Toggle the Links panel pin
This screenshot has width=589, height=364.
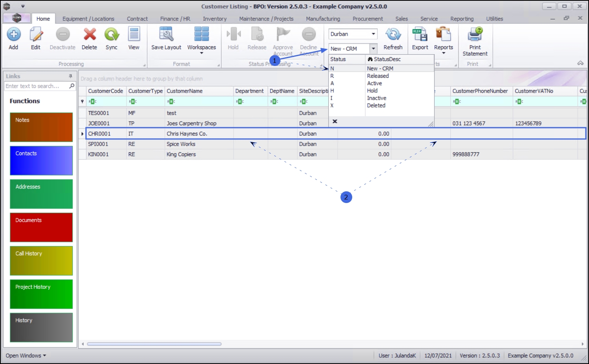coord(70,76)
